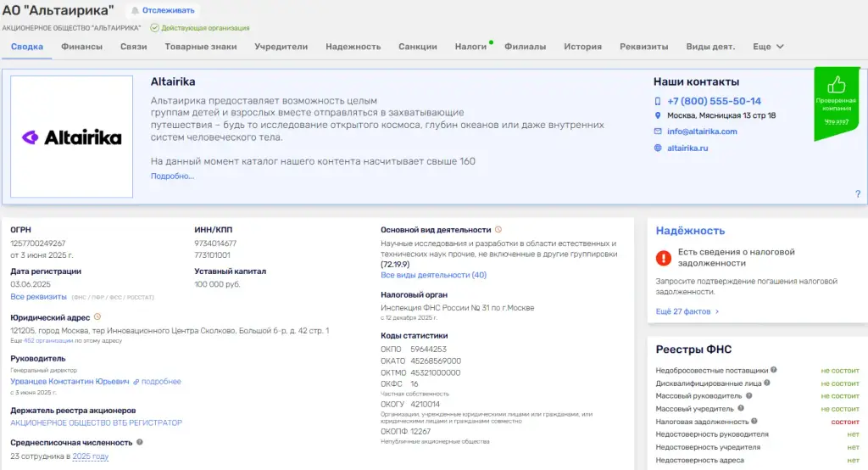Click help icon beside Дисквалифицированные лица
This screenshot has width=868, height=470.
pos(767,383)
